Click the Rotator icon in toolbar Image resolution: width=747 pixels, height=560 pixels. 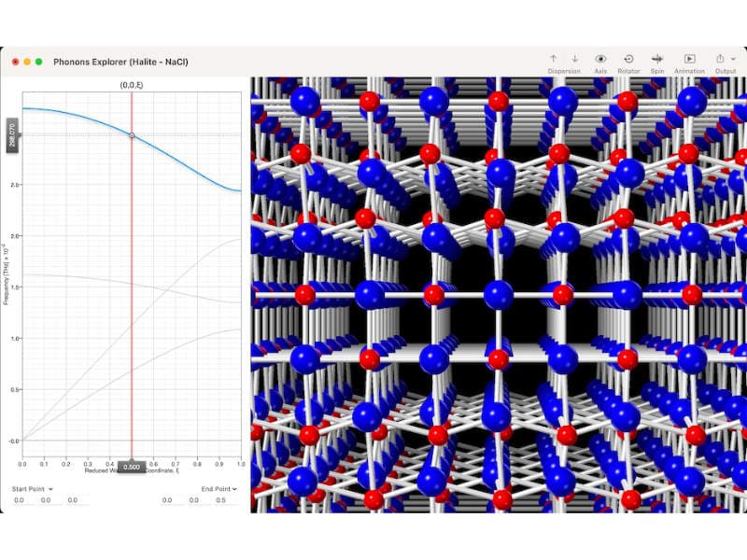click(628, 59)
